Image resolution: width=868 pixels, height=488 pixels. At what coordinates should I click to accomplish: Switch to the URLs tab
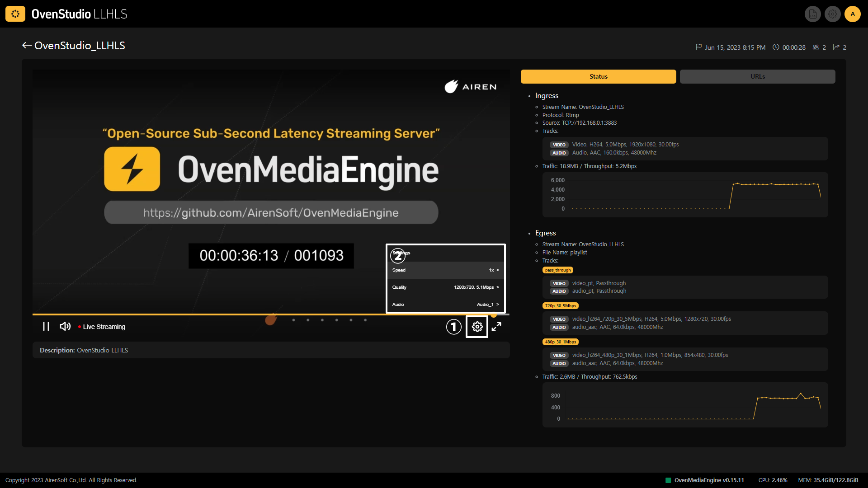click(758, 76)
